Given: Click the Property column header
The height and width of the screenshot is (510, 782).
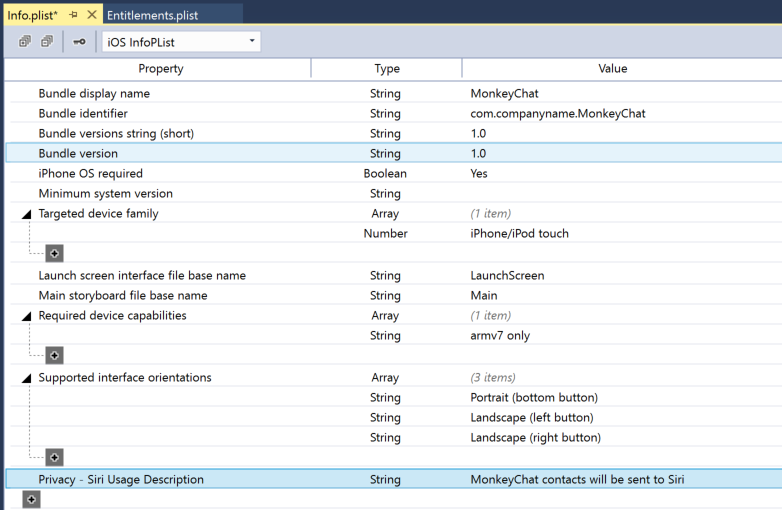Looking at the screenshot, I should tap(161, 69).
